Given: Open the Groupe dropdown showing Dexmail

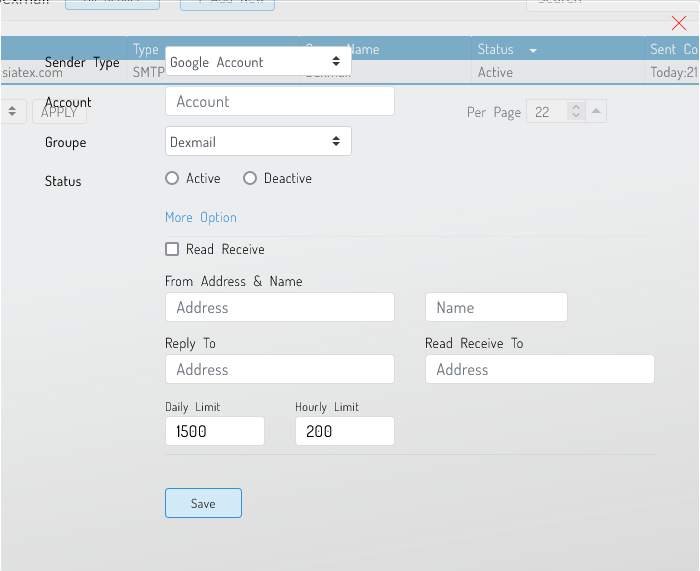Looking at the screenshot, I should click(x=258, y=142).
